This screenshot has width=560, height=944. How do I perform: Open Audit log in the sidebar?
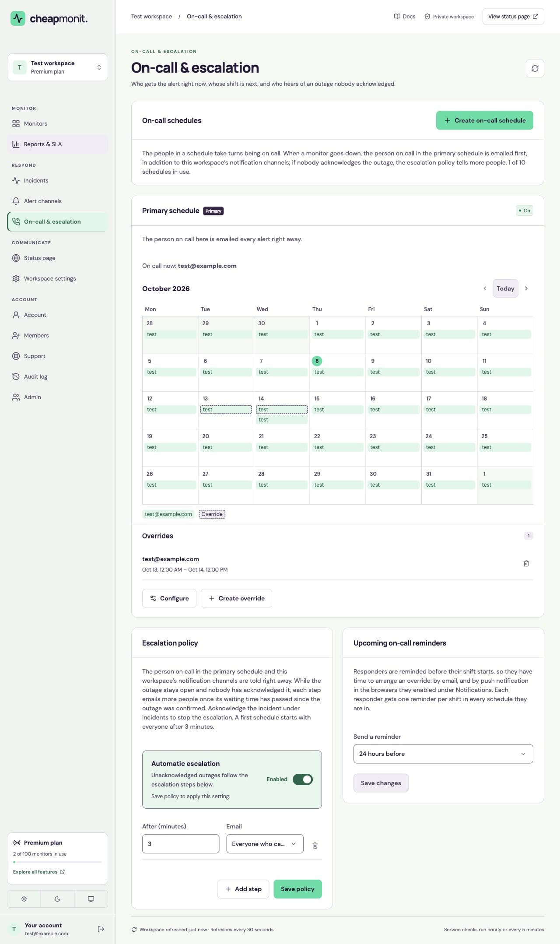(57, 377)
